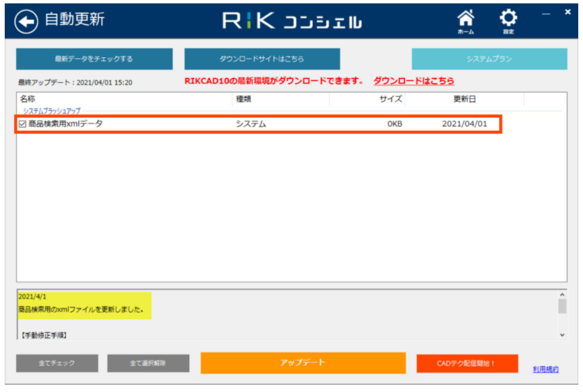Click the 【手動修正手順】 log heading
Viewport: 583px width, 392px height.
coord(44,335)
